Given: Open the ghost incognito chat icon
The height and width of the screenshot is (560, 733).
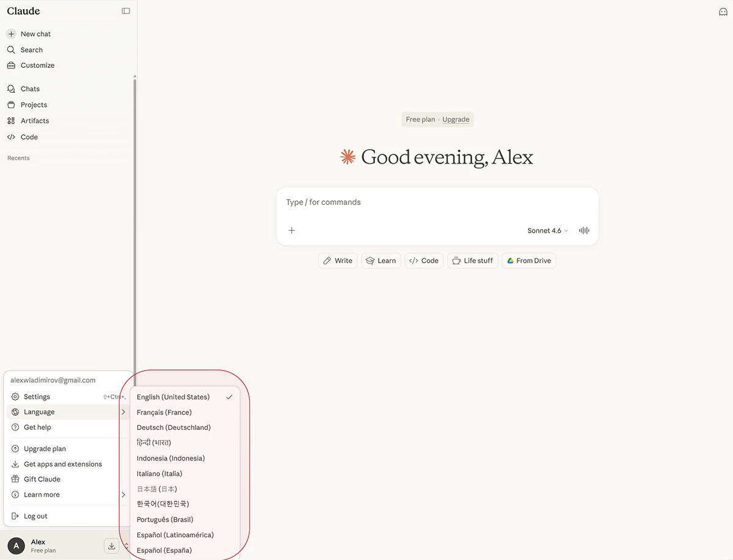Looking at the screenshot, I should pos(723,12).
